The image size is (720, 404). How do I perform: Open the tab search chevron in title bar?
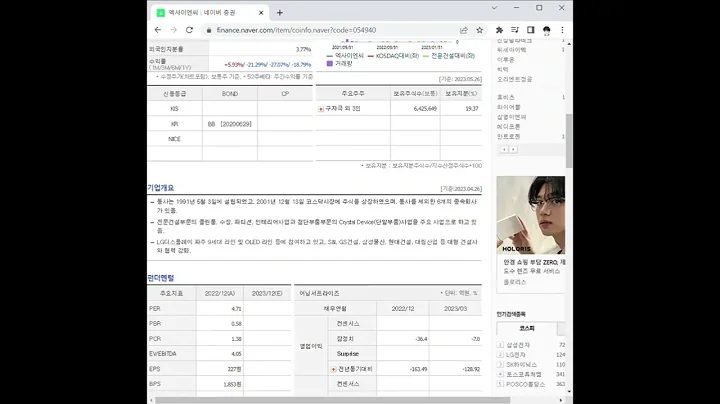[x=494, y=8]
